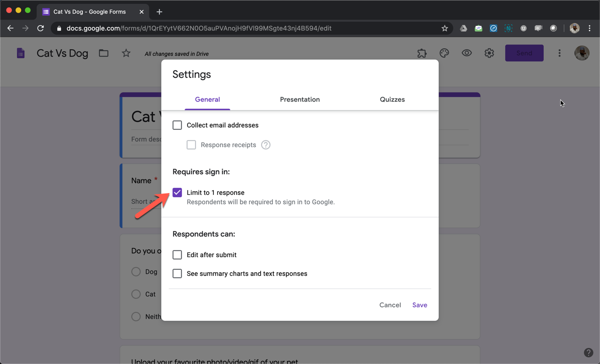Cancel the Settings dialog
This screenshot has height=364, width=600.
(x=390, y=305)
